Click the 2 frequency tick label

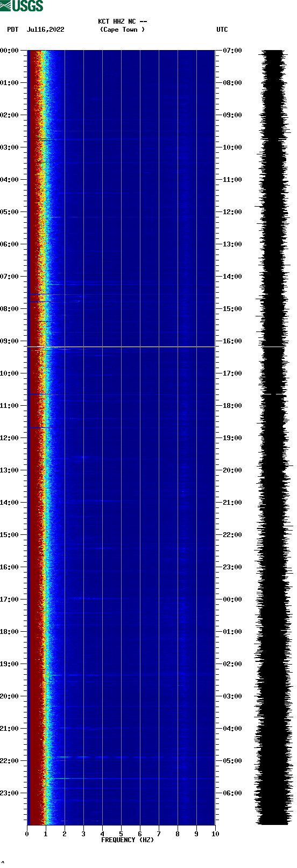[65, 834]
